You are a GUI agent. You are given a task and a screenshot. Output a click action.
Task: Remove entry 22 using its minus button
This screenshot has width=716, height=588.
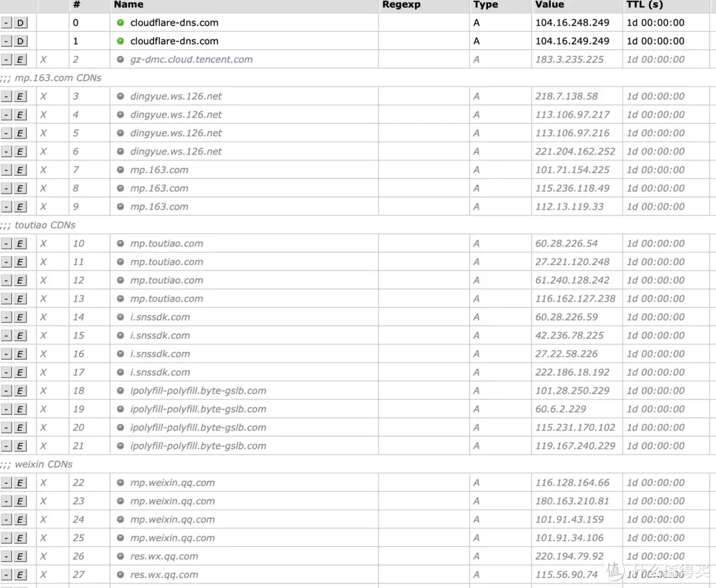pyautogui.click(x=7, y=483)
